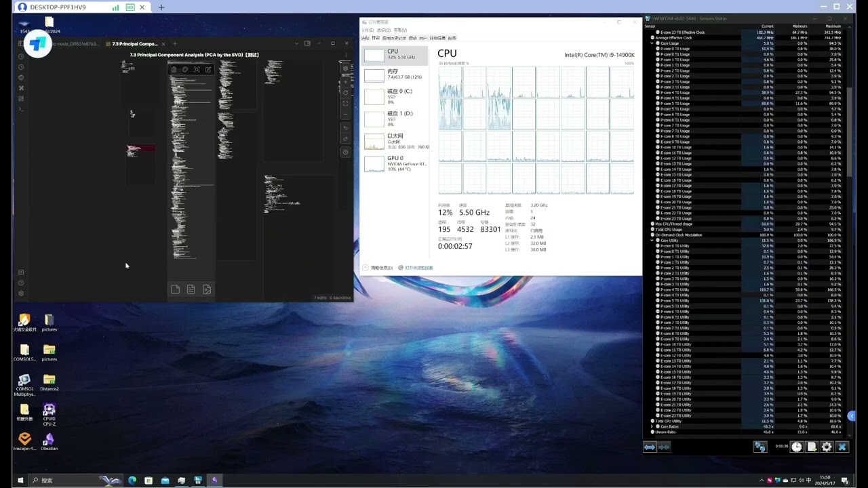Open Obsidian help icon in left ribbon
Screen dimensions: 868x488
21,283
